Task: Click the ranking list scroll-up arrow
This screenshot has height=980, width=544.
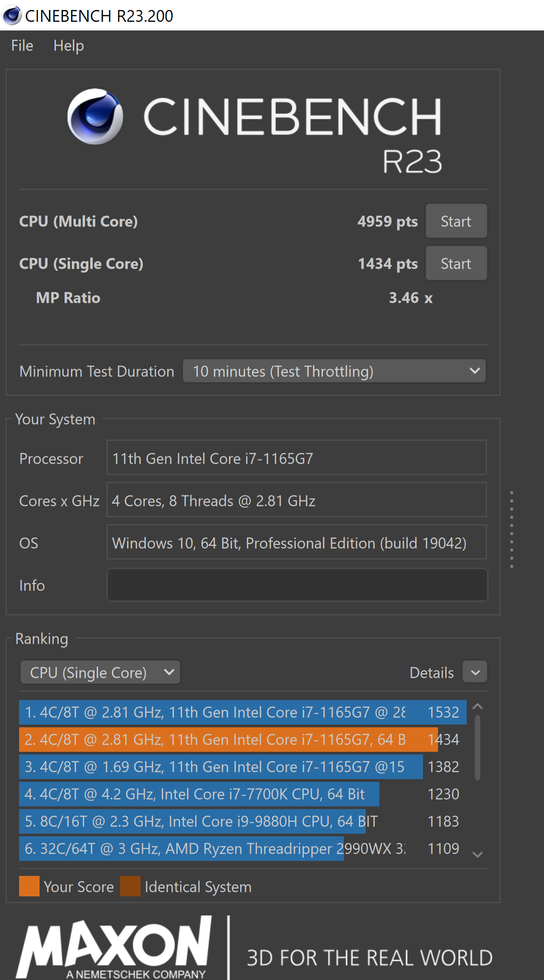Action: pos(478,706)
